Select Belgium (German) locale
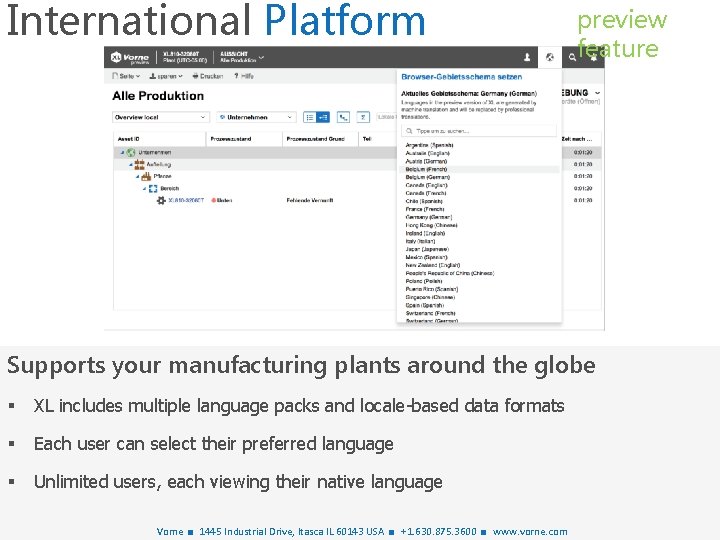Viewport: 720px width, 540px height. 428,177
